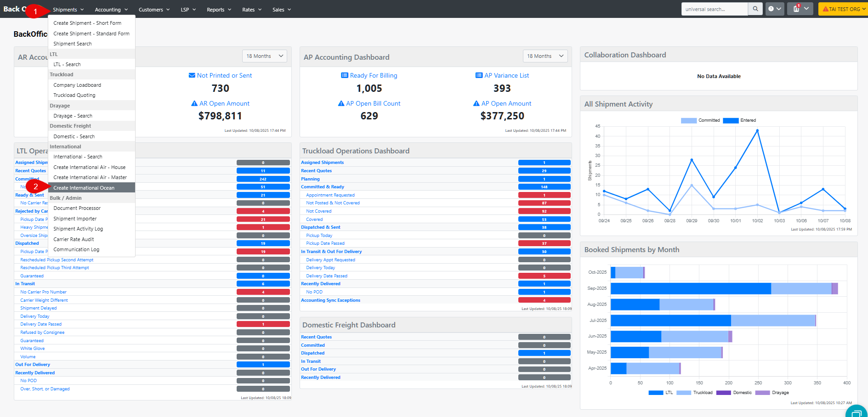
Task: Click the Accounting Sync Exceptions link
Action: point(330,300)
